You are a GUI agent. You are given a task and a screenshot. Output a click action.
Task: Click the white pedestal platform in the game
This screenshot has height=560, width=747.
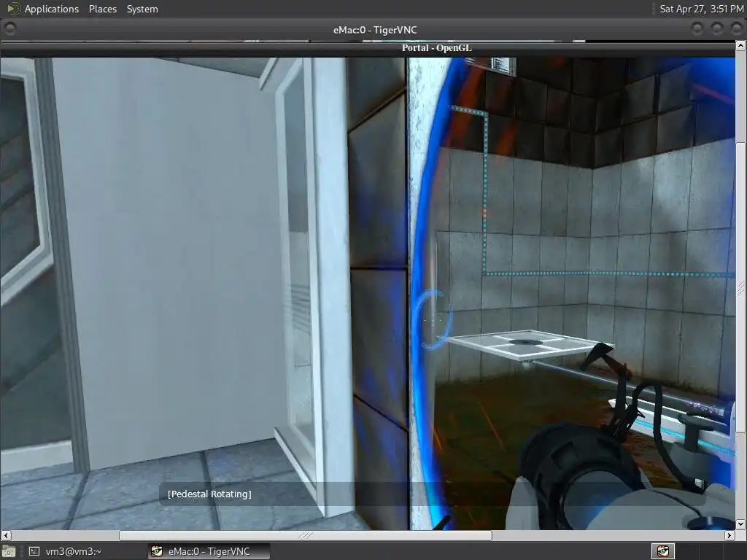525,343
